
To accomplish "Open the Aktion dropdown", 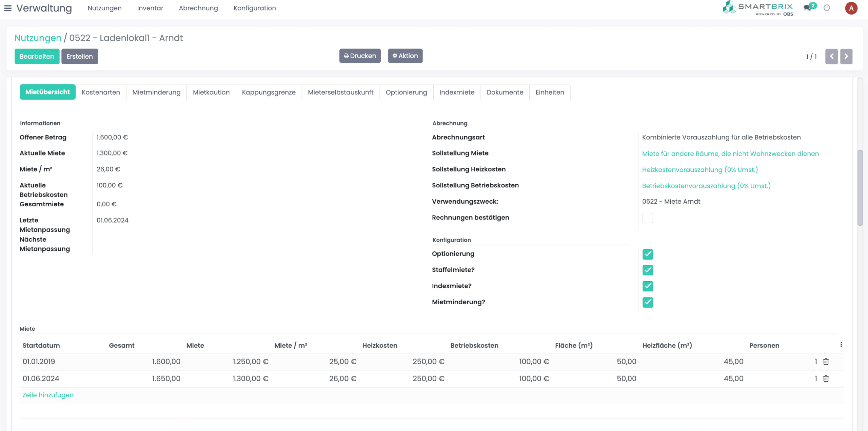I will (x=405, y=56).
